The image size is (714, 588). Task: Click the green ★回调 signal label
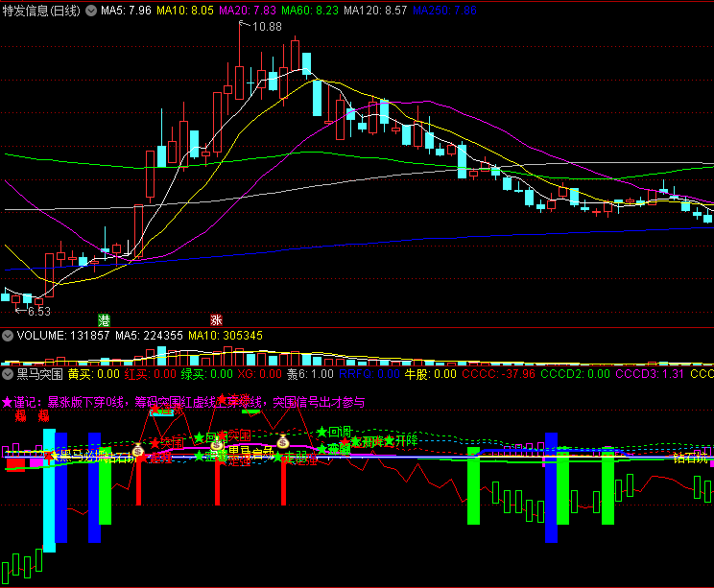(335, 432)
